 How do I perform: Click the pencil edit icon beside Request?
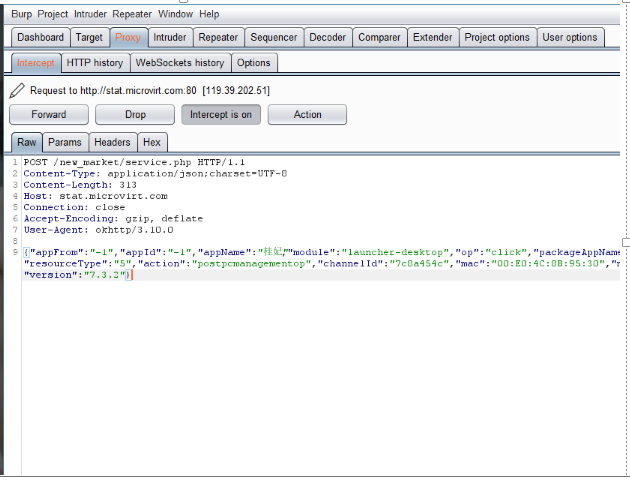tap(17, 90)
